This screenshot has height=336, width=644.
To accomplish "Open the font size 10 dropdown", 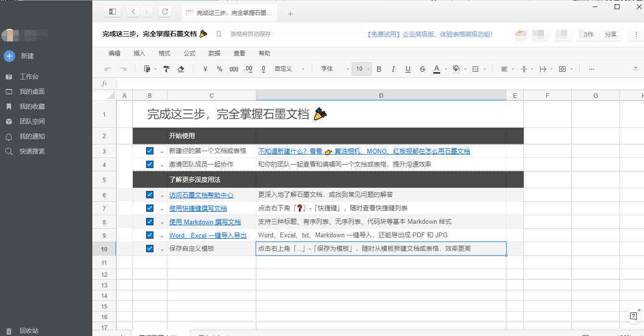I will (x=361, y=69).
